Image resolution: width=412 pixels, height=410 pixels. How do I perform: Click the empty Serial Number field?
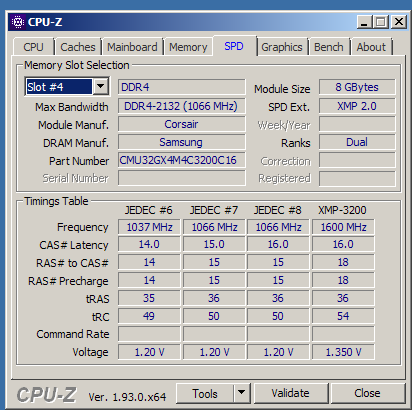click(182, 178)
